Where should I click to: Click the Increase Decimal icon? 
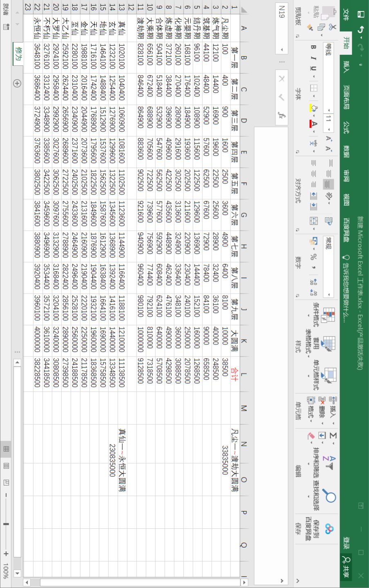click(313, 281)
